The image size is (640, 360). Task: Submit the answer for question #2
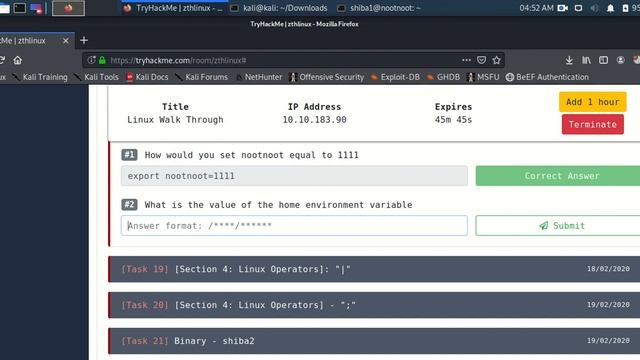coord(558,226)
